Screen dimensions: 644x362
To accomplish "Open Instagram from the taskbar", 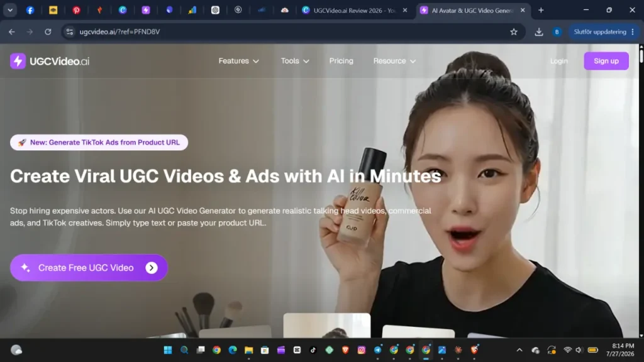I will point(362,349).
